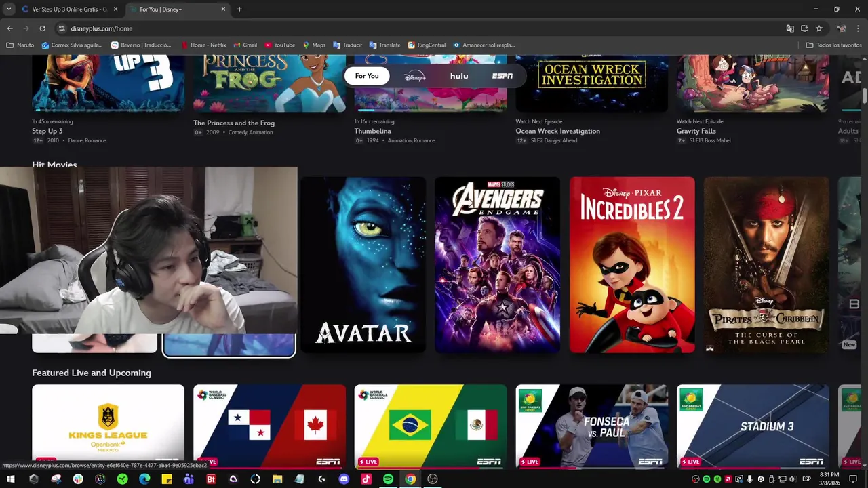Click the site information icon beside the URL
Viewport: 868px width, 488px height.
(62, 28)
